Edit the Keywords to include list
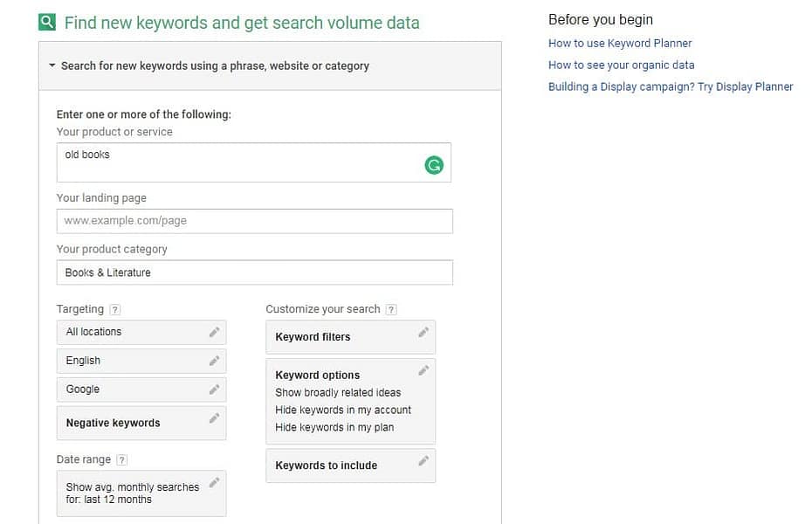Viewport: 812px width, 524px height. tap(423, 461)
